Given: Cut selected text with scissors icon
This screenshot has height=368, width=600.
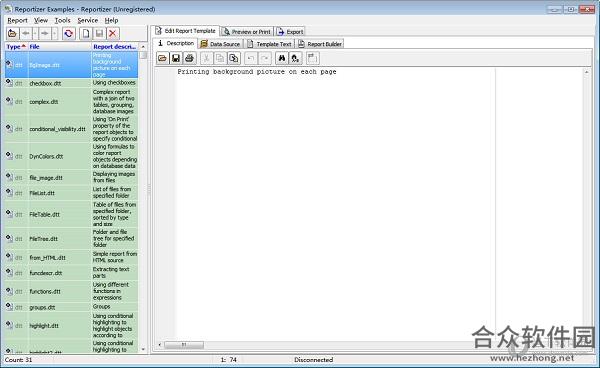Looking at the screenshot, I should tap(206, 58).
